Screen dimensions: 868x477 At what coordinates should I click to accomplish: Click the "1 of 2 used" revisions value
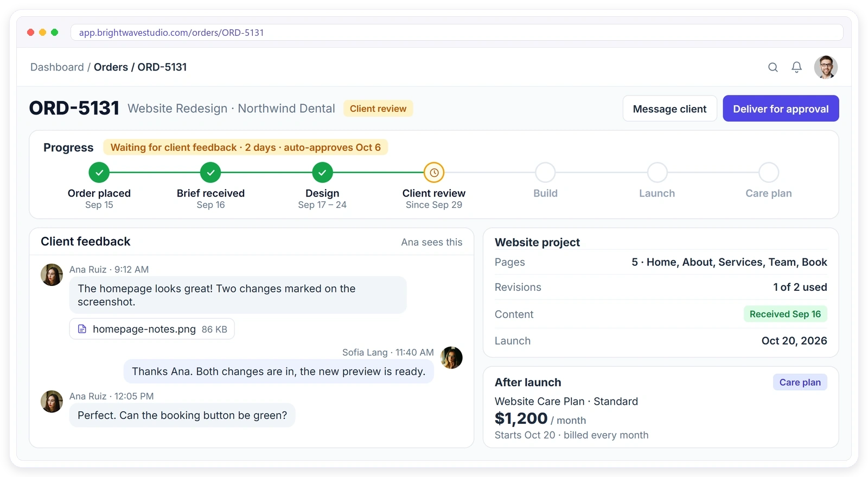click(x=800, y=287)
